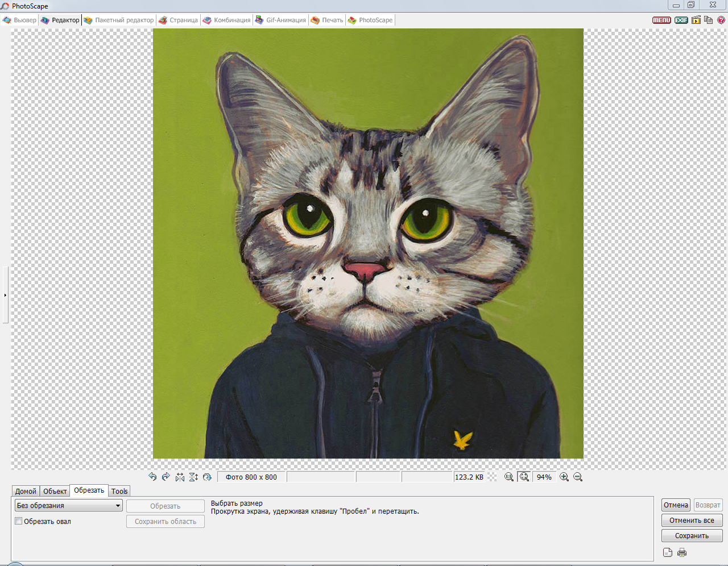The width and height of the screenshot is (728, 566).
Task: Open the Пакетный редактор tab
Action: coord(119,20)
